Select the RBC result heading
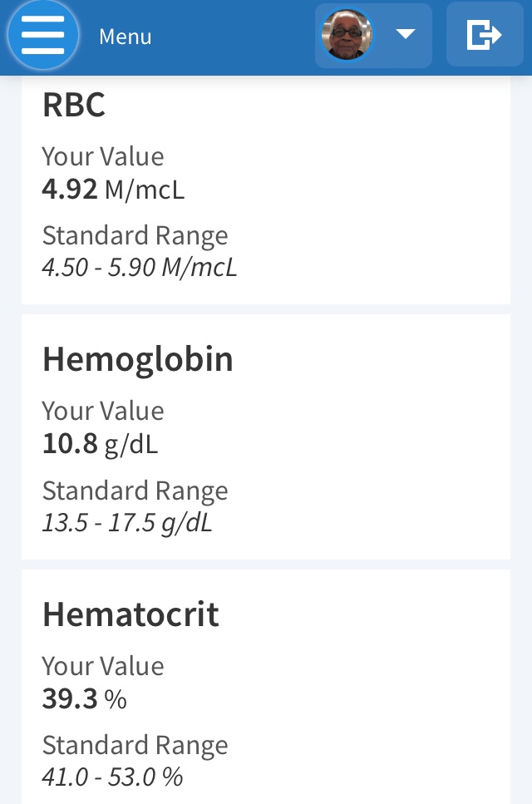 (x=74, y=106)
